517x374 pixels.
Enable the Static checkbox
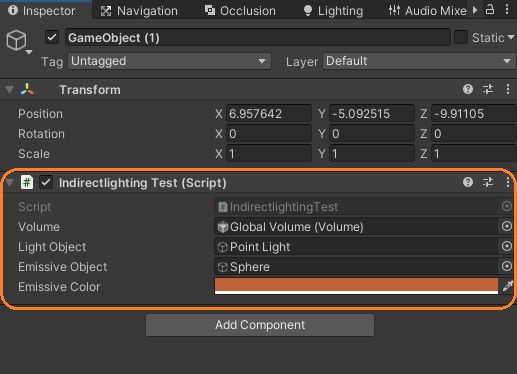click(461, 37)
